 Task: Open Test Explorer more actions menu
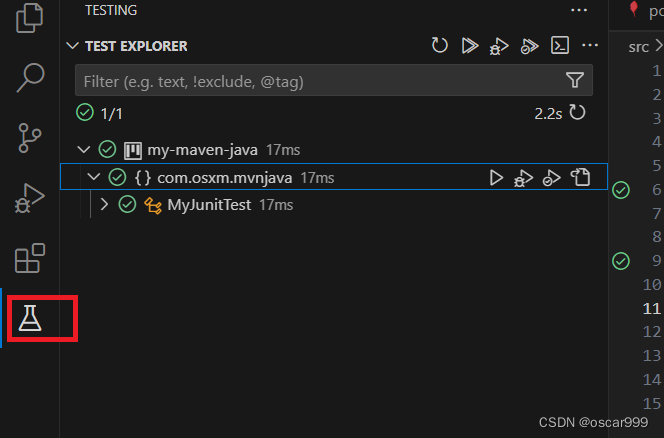coord(590,45)
